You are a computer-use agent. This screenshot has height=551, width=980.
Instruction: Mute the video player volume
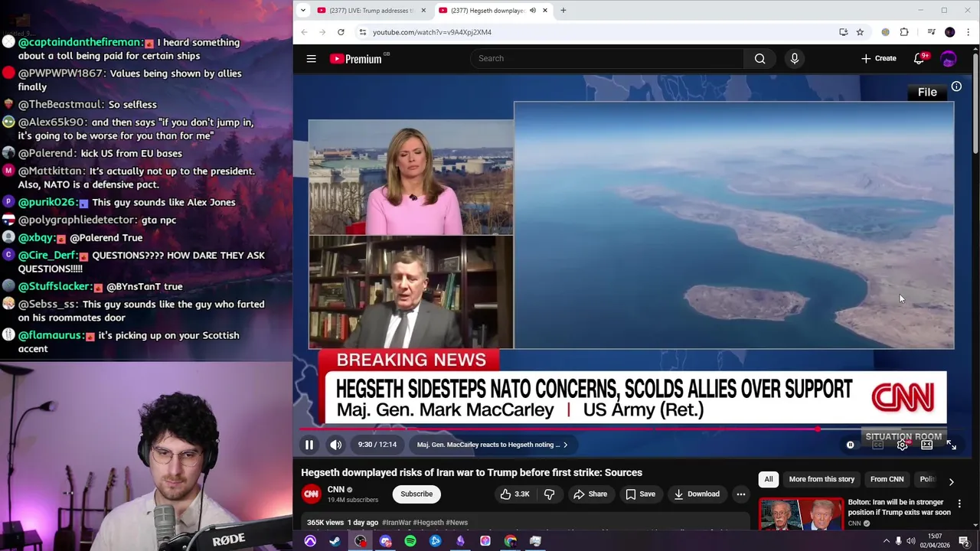coord(336,445)
